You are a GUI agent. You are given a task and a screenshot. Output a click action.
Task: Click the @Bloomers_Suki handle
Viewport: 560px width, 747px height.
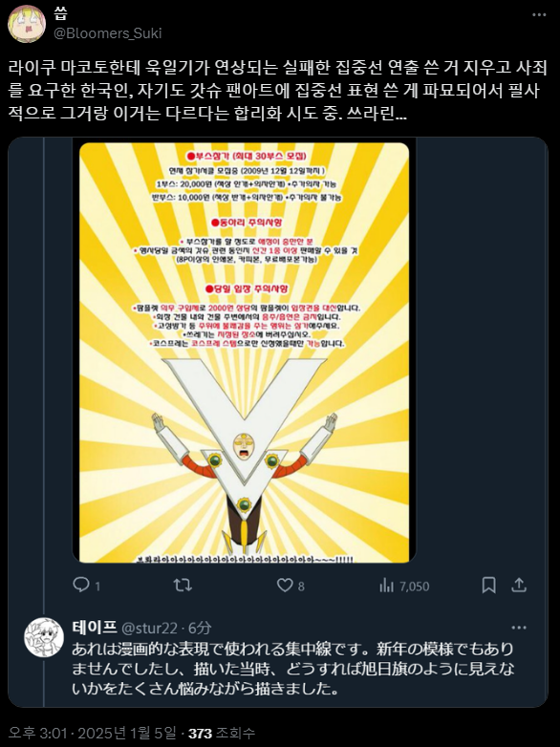107,33
